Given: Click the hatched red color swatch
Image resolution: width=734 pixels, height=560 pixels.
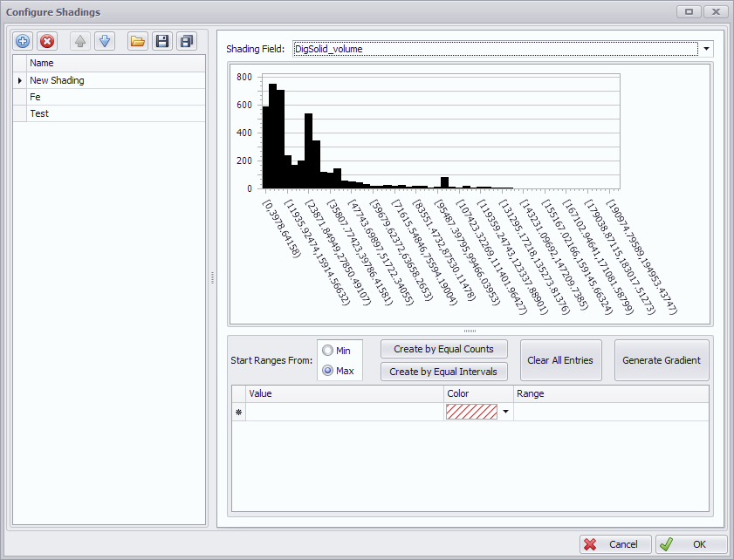Looking at the screenshot, I should pyautogui.click(x=471, y=412).
